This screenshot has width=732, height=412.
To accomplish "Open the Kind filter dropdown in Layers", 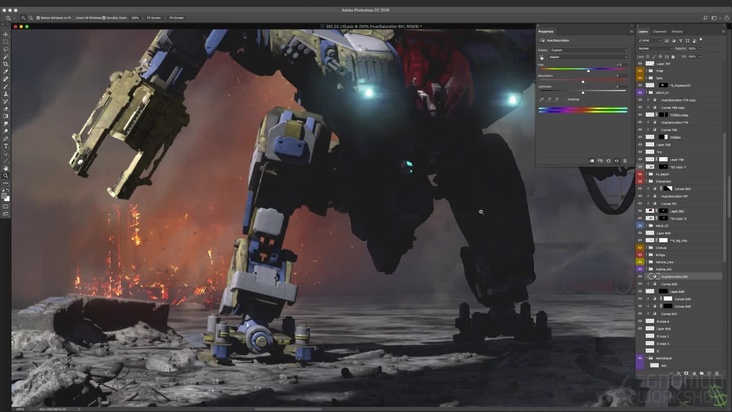I will click(x=649, y=41).
